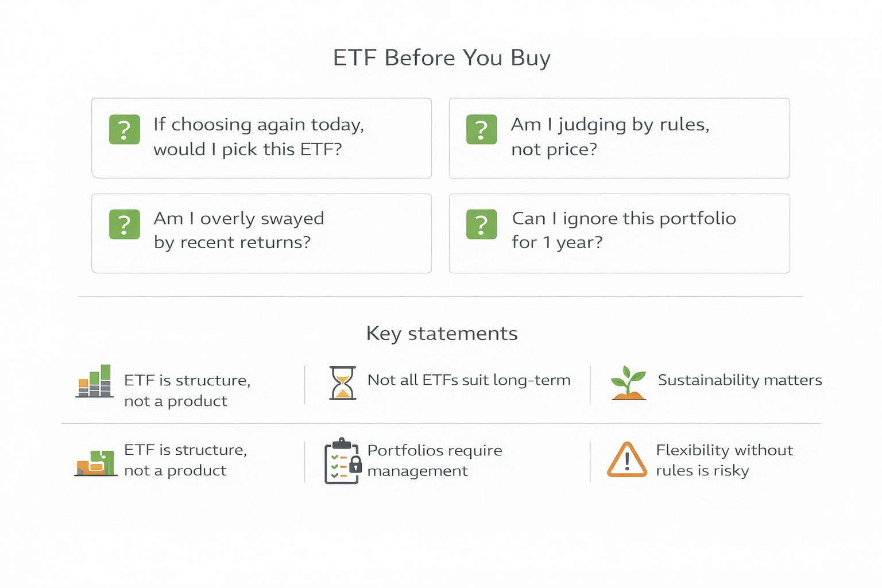
Task: Click the orange warning triangle icon
Action: tap(627, 460)
